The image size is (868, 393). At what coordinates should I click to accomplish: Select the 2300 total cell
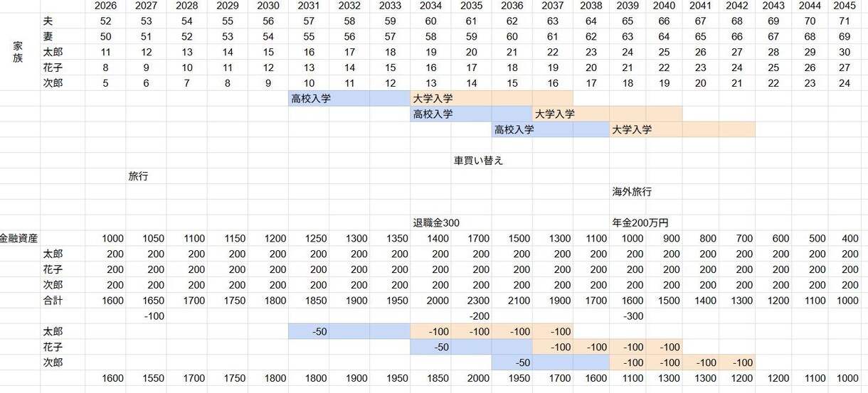478,301
